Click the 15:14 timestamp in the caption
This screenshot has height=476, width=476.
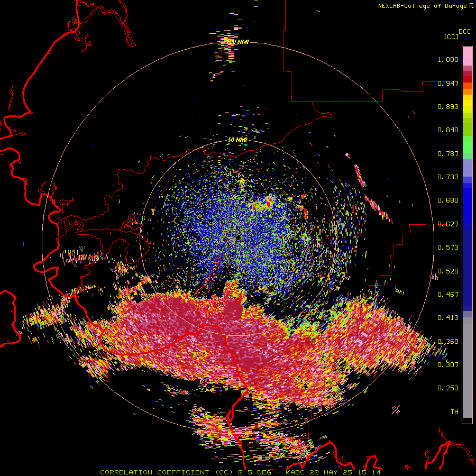369,472
